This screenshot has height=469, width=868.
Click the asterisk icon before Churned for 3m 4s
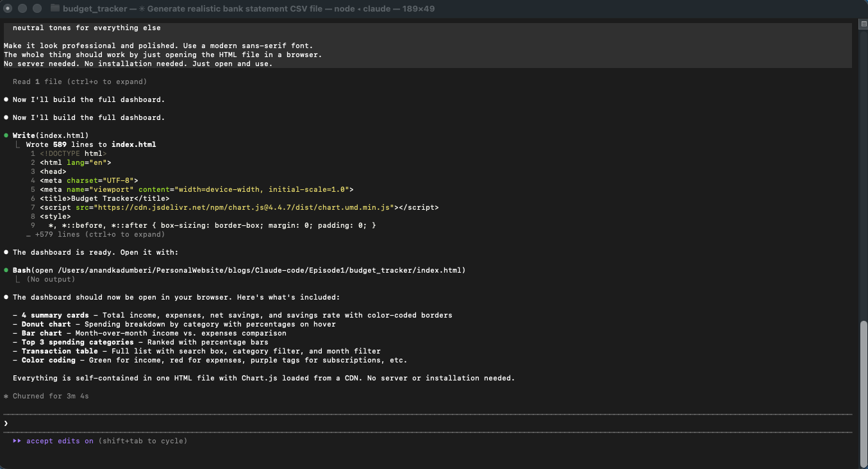(x=6, y=396)
